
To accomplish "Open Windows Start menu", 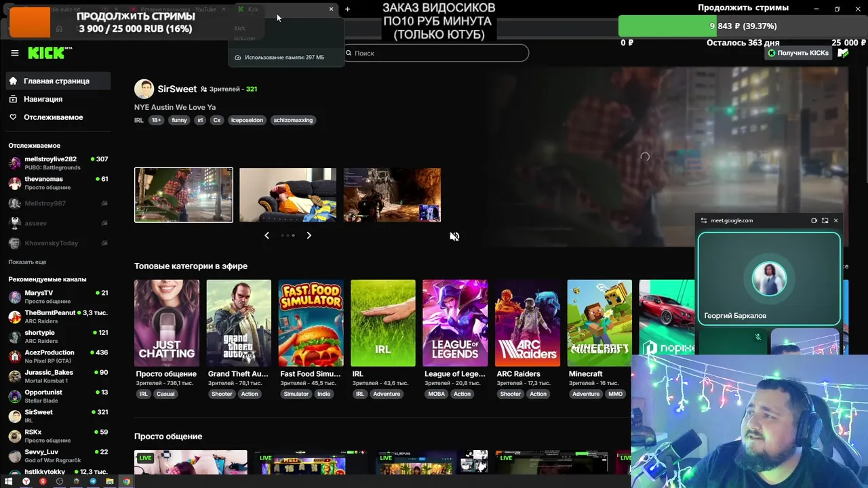I will [9, 481].
